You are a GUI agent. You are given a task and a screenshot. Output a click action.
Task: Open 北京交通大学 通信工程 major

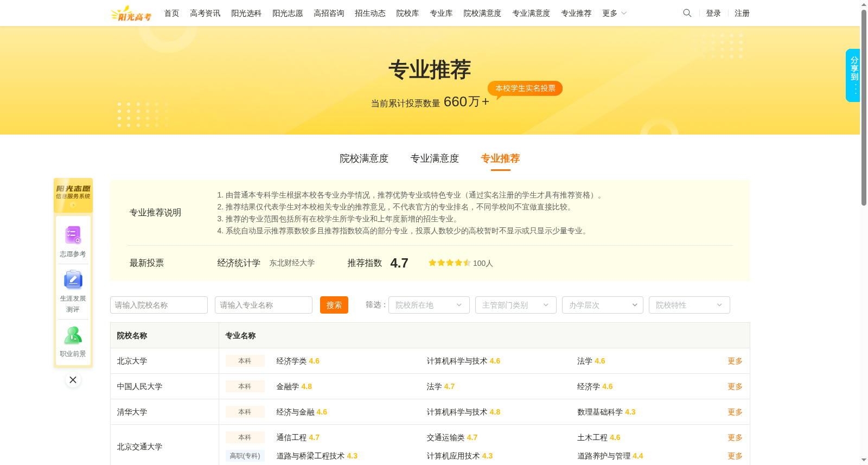(291, 437)
